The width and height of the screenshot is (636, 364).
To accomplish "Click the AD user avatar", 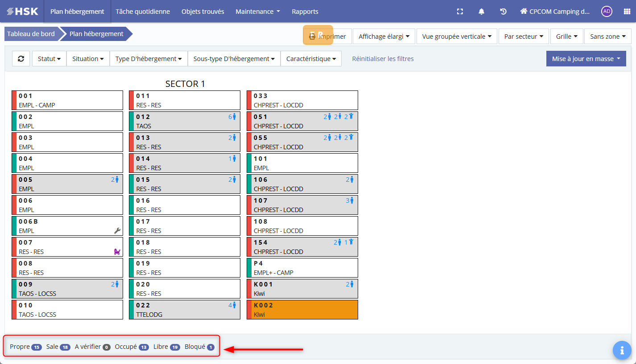I will pos(607,12).
